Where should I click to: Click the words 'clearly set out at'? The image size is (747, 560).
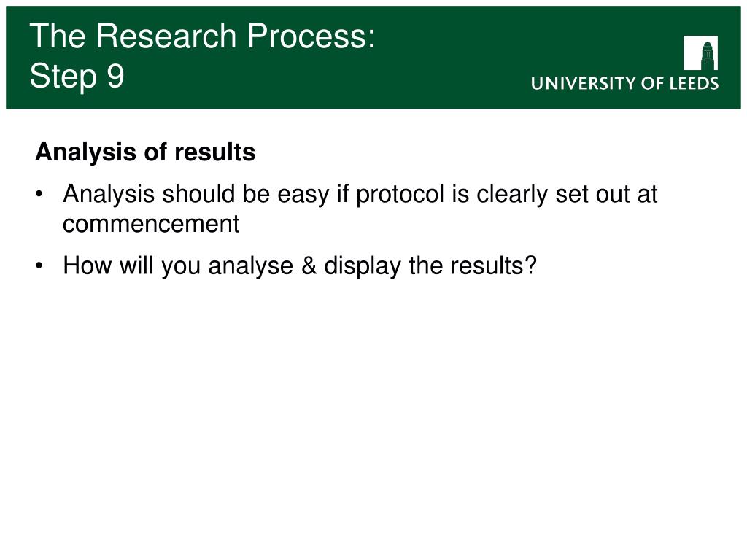(x=567, y=194)
